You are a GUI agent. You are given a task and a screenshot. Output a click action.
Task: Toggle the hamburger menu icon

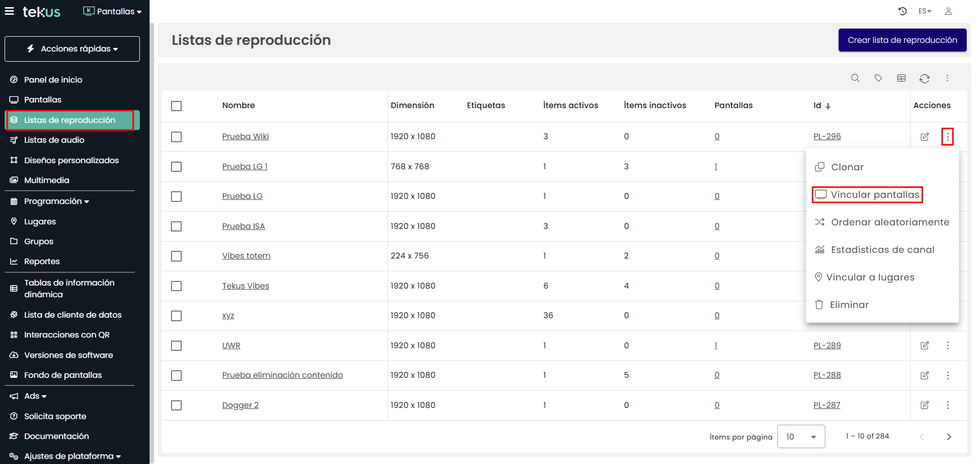[9, 11]
